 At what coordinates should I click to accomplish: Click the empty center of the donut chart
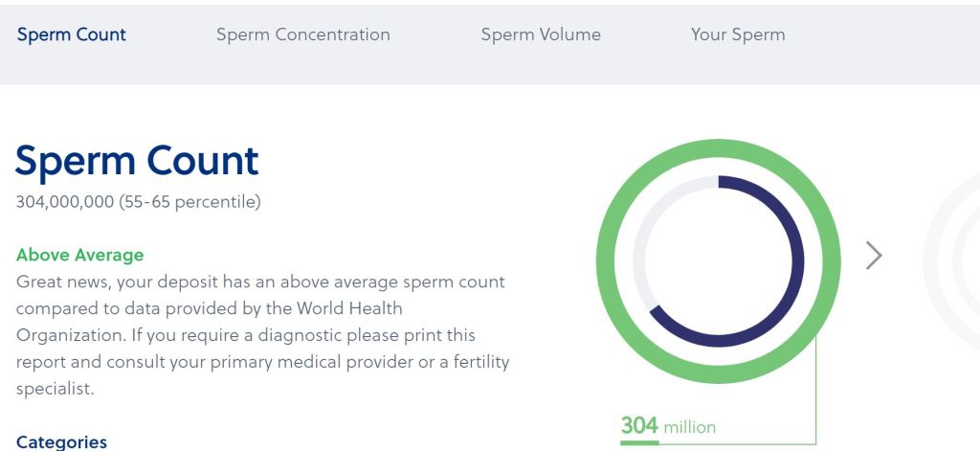tap(718, 260)
